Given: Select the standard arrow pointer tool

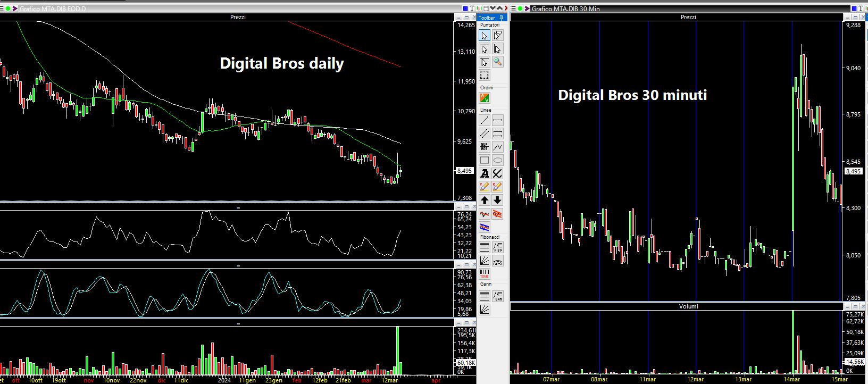Looking at the screenshot, I should (x=485, y=36).
